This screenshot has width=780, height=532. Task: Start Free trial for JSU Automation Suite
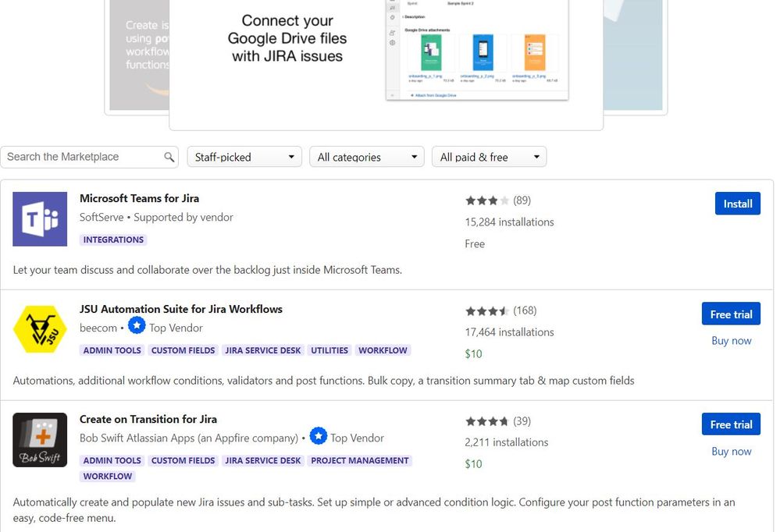pos(731,314)
